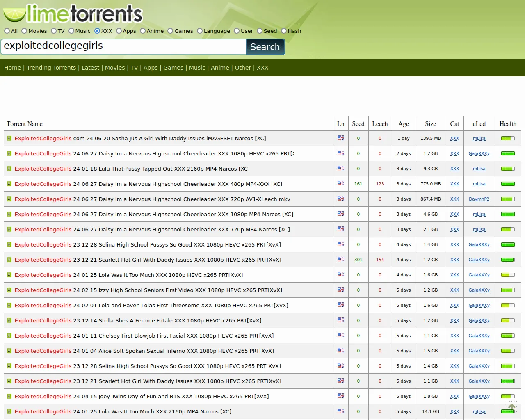Open Trending Torrents in the navigation bar
The image size is (525, 420).
click(x=51, y=68)
